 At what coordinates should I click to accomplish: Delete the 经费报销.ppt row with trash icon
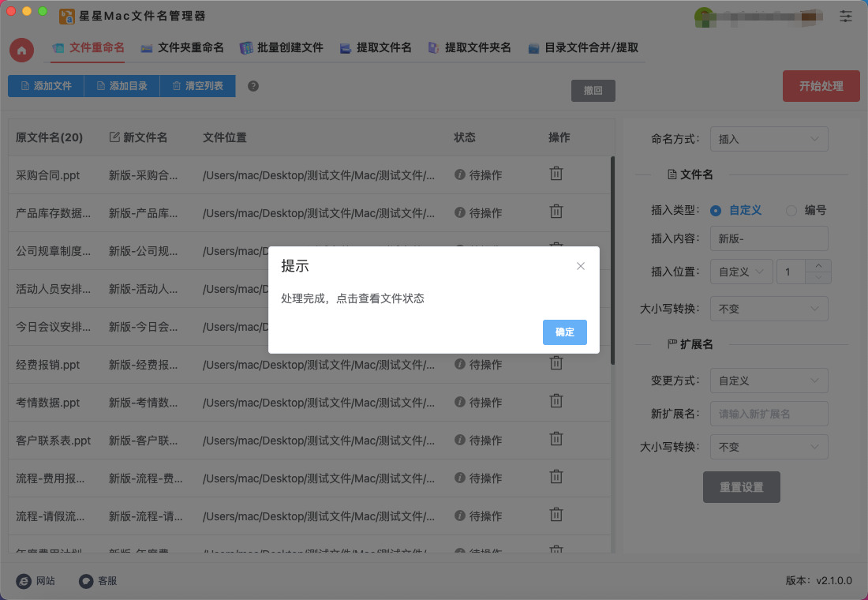[556, 363]
